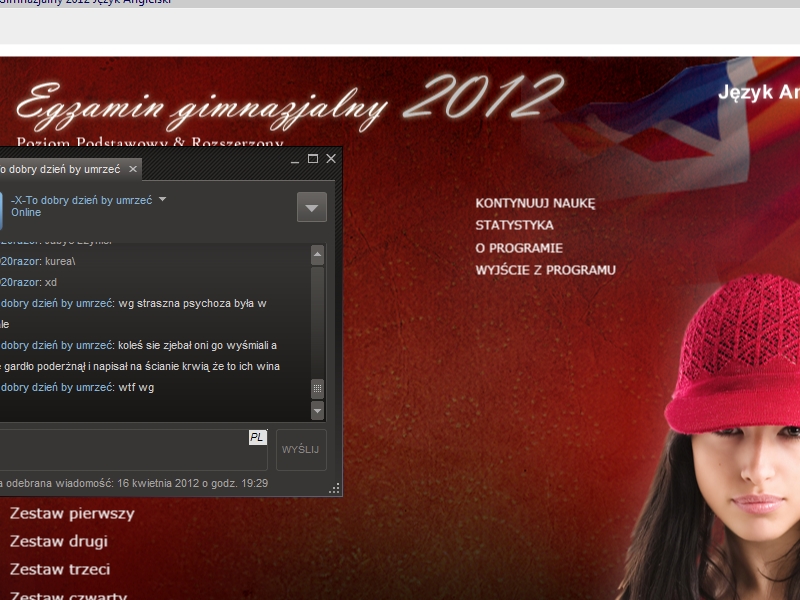The height and width of the screenshot is (600, 800).
Task: Open Zestaw trzeci exercise set
Action: coord(60,569)
